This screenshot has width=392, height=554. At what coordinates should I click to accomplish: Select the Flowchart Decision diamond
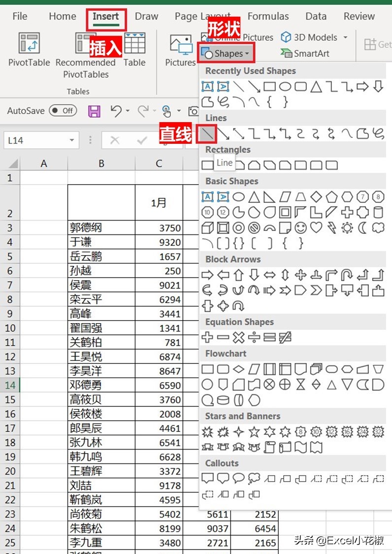click(x=238, y=369)
